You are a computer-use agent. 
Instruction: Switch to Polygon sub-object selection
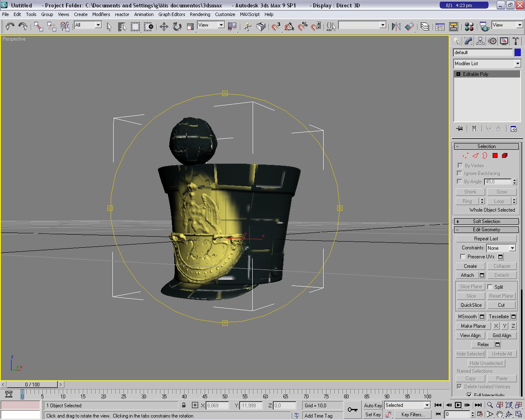pos(495,155)
